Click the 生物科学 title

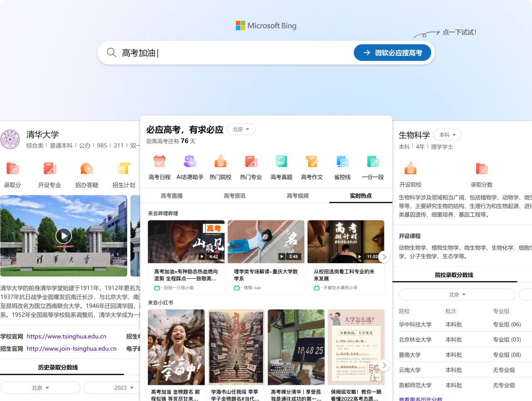[x=414, y=135]
